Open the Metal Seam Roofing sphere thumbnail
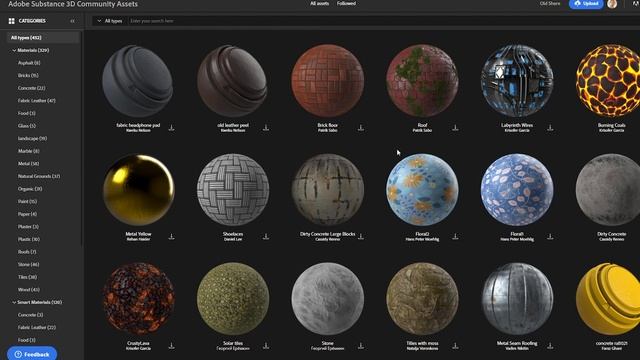The height and width of the screenshot is (360, 640). [x=517, y=299]
